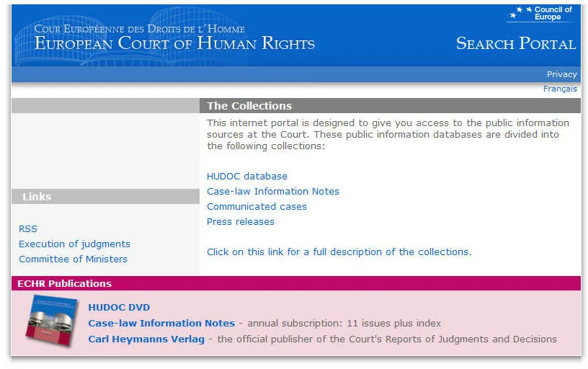Visit Carl Heymanns Verlag publisher link
588x369 pixels.
pos(146,339)
